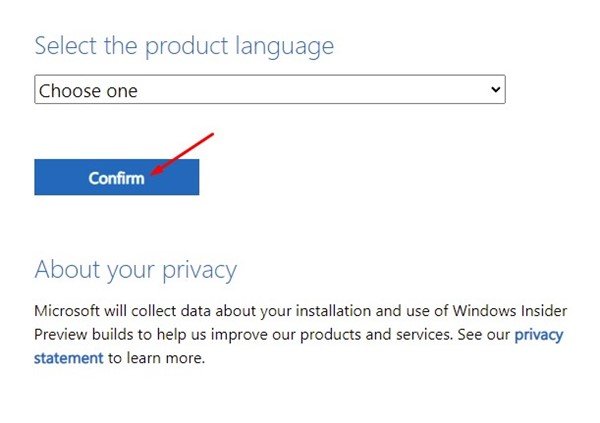This screenshot has height=423, width=600.
Task: Open the product language dropdown
Action: [269, 91]
